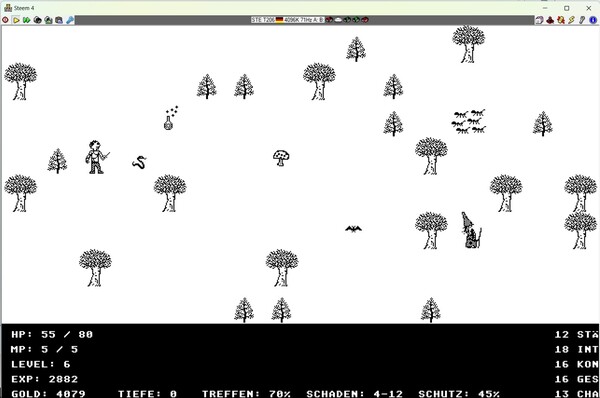Maximize the Steem 4 window

[567, 8]
